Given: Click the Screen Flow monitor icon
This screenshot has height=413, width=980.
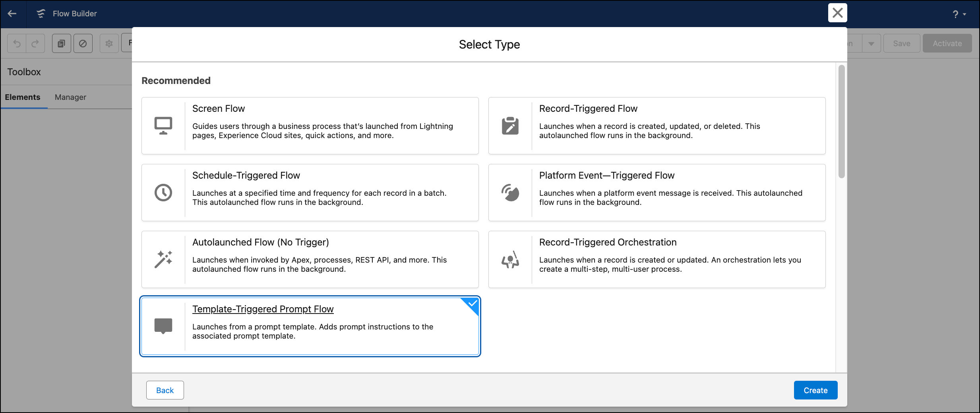Looking at the screenshot, I should pyautogui.click(x=163, y=126).
